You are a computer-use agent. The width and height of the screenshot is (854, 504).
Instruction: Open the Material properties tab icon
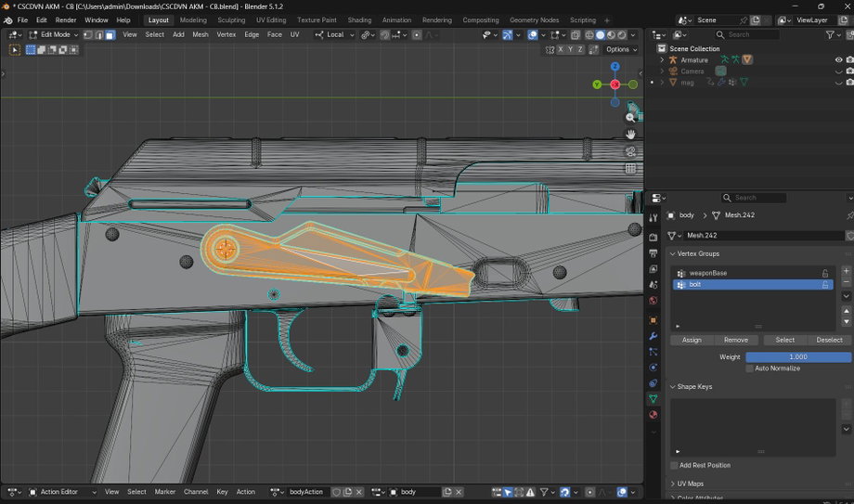653,415
